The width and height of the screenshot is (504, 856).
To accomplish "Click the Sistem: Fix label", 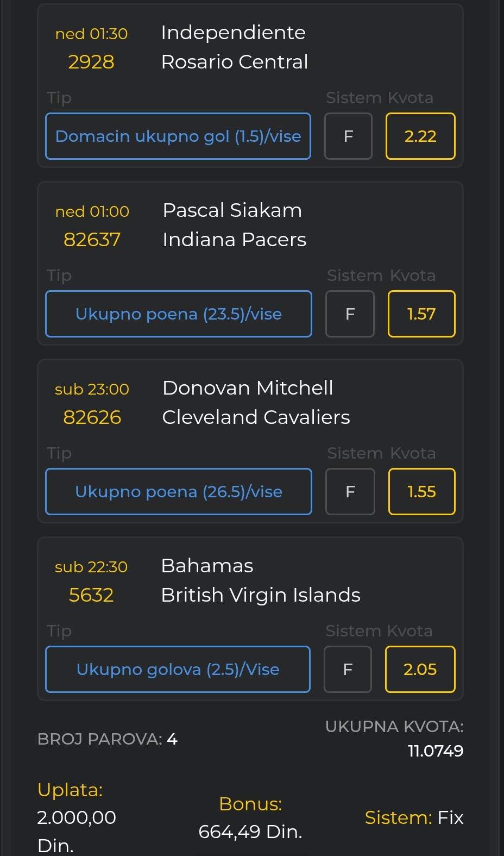I will 414,817.
